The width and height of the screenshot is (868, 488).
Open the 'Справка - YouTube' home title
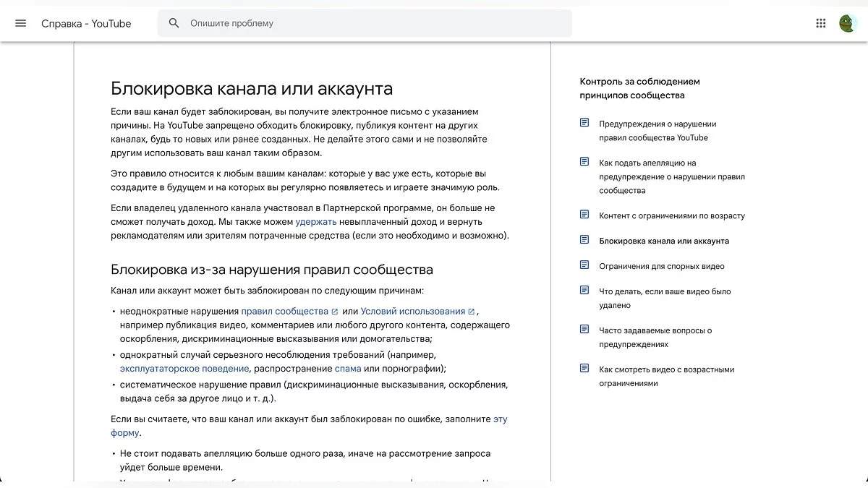pos(86,23)
